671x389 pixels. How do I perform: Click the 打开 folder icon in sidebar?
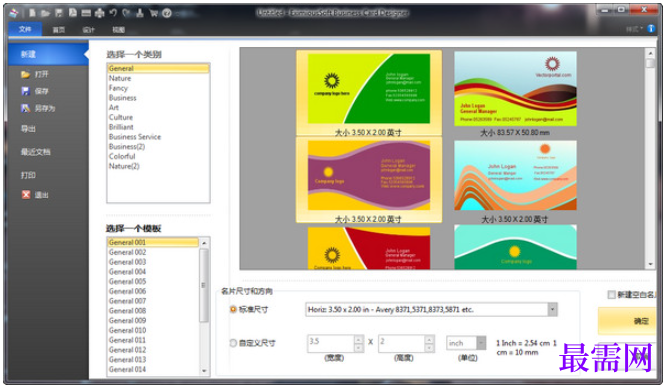[x=26, y=74]
